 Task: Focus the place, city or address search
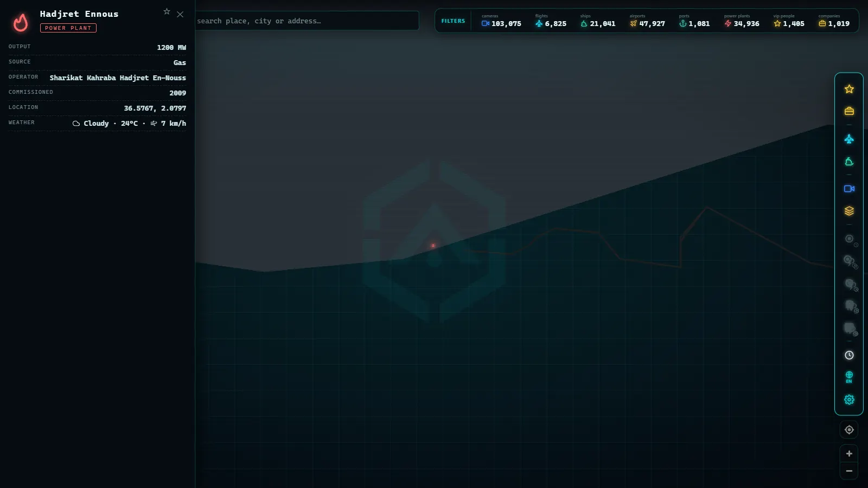tap(307, 21)
